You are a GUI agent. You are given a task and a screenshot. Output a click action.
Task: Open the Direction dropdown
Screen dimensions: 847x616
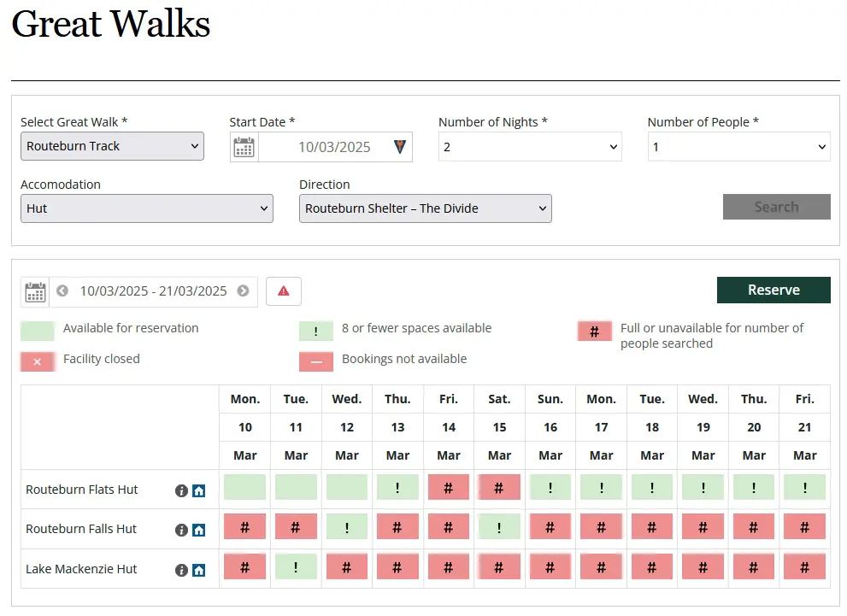coord(426,208)
